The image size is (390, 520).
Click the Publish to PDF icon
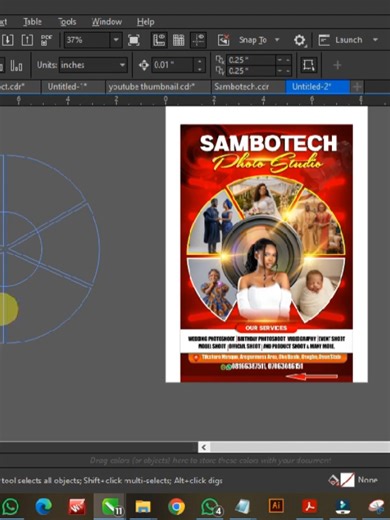46,40
